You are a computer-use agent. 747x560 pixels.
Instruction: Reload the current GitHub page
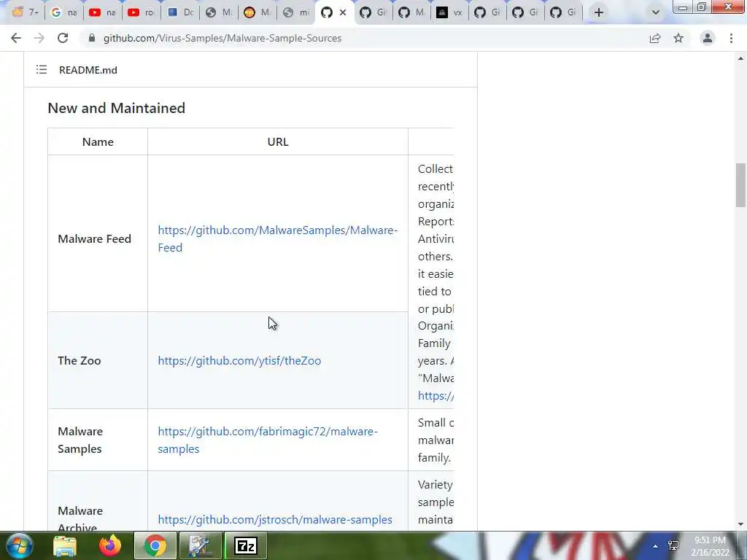63,38
